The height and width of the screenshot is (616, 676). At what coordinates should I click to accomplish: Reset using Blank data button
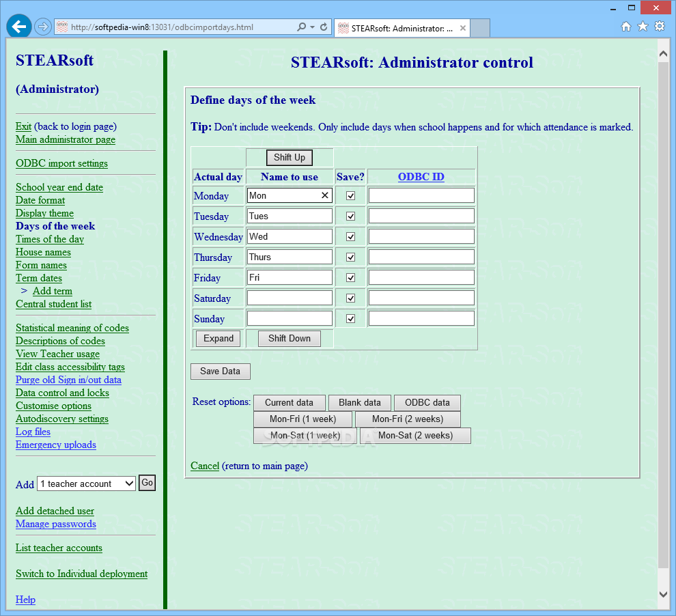[x=360, y=403]
